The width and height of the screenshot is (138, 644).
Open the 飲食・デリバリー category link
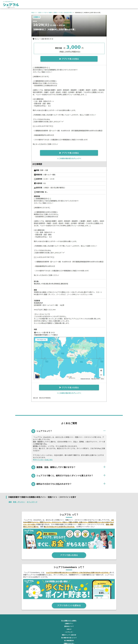pyautogui.click(x=19, y=502)
